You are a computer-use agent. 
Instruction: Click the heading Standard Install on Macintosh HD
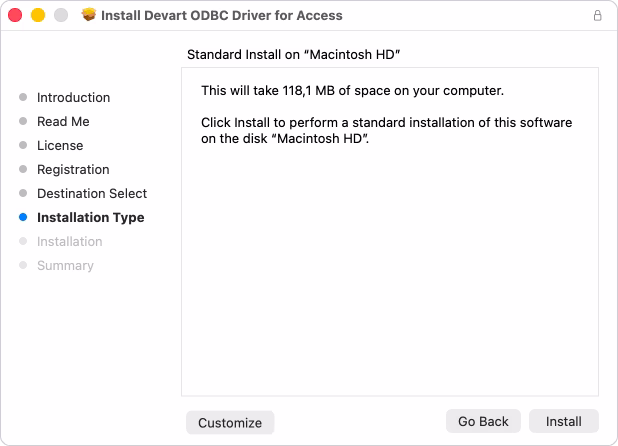[293, 54]
